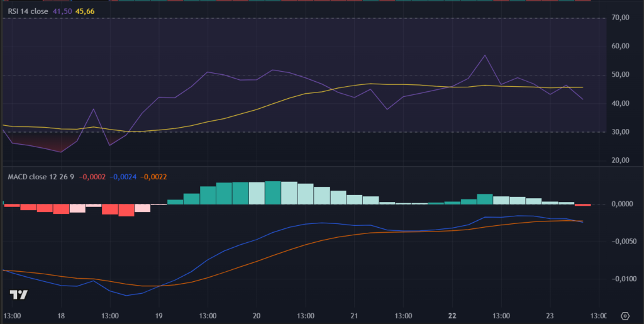Click the tallest dark green MACD histogram bar
This screenshot has width=644, height=324.
coord(273,193)
